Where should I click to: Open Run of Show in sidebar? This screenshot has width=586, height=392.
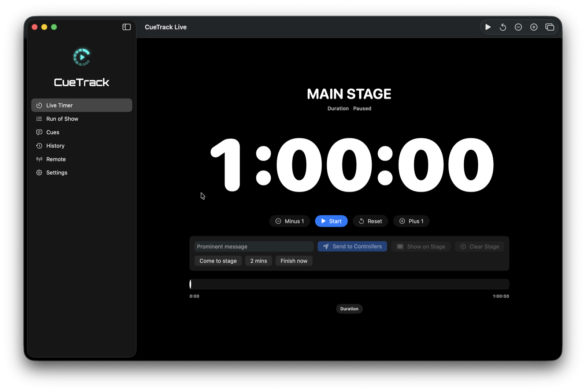point(82,119)
